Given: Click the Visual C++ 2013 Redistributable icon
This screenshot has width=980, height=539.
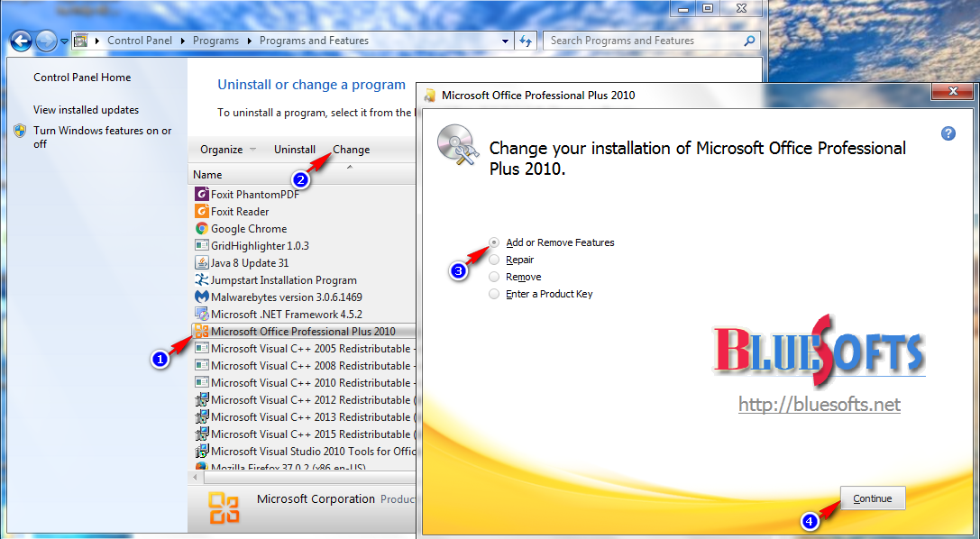Looking at the screenshot, I should click(x=201, y=416).
